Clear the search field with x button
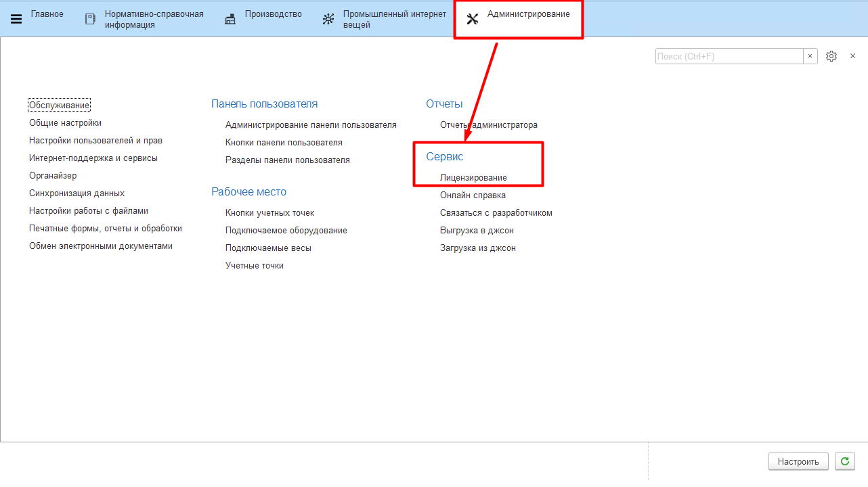This screenshot has height=487, width=868. (x=810, y=56)
